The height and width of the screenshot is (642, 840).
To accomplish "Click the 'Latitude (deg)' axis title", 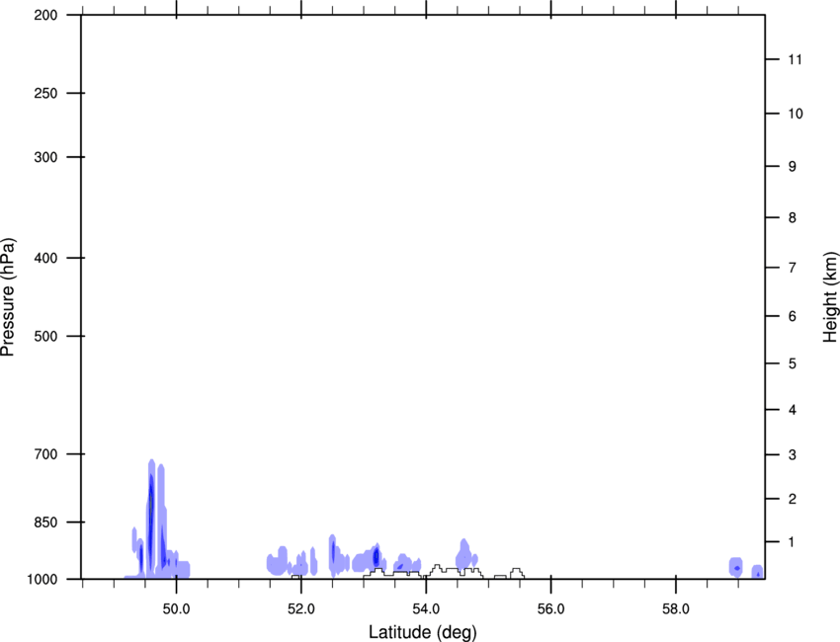I will pos(423,632).
